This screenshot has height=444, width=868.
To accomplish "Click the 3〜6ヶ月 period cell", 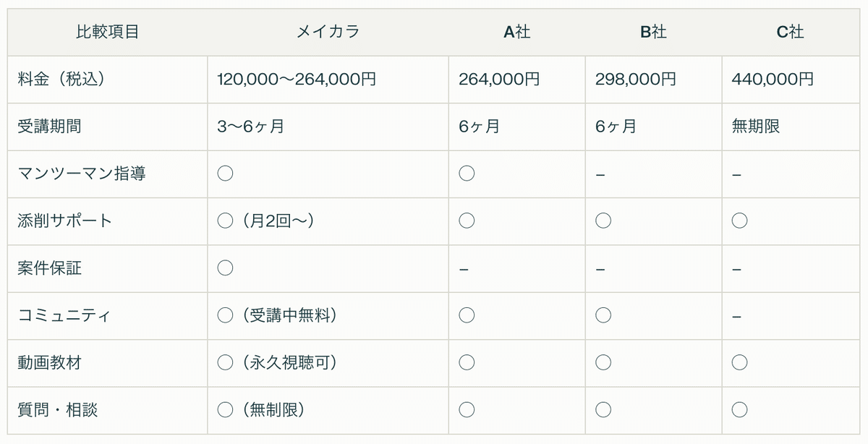I will click(250, 127).
